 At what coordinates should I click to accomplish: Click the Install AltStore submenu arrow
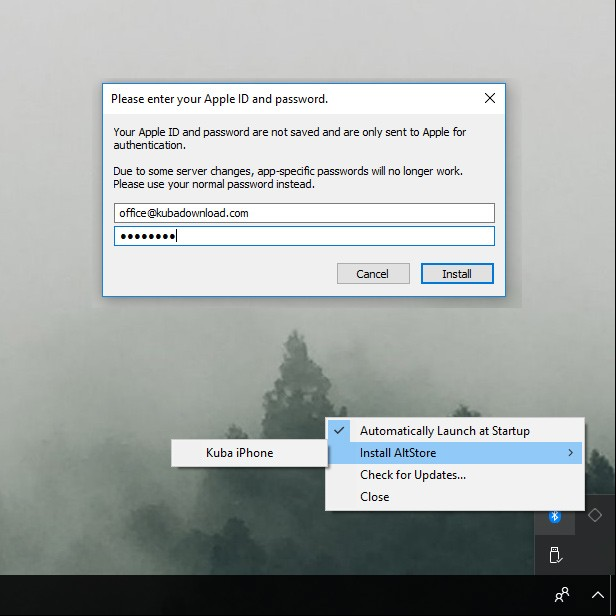click(x=570, y=453)
